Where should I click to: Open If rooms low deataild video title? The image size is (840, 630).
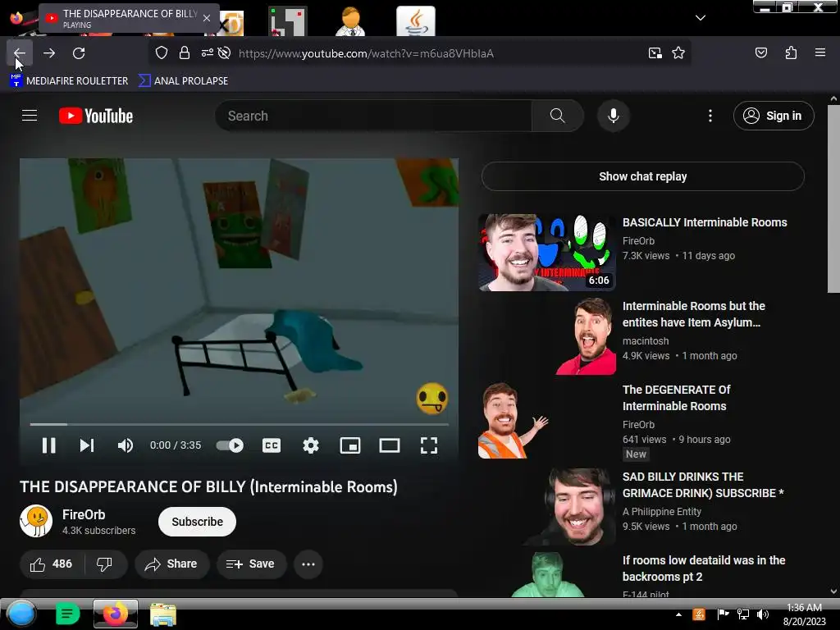pyautogui.click(x=704, y=568)
